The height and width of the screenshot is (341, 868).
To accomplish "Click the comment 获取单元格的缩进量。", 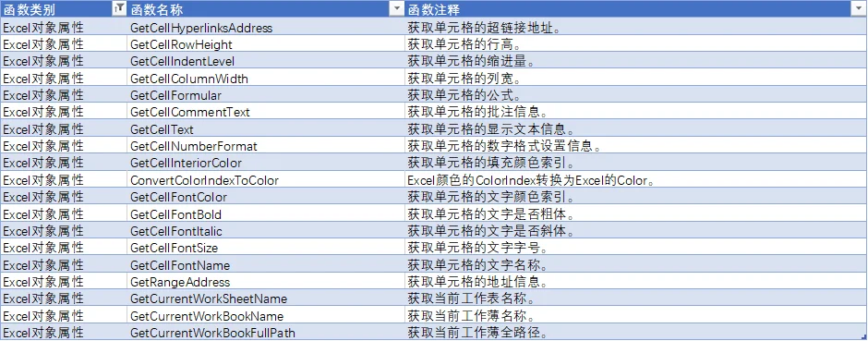I will 471,61.
